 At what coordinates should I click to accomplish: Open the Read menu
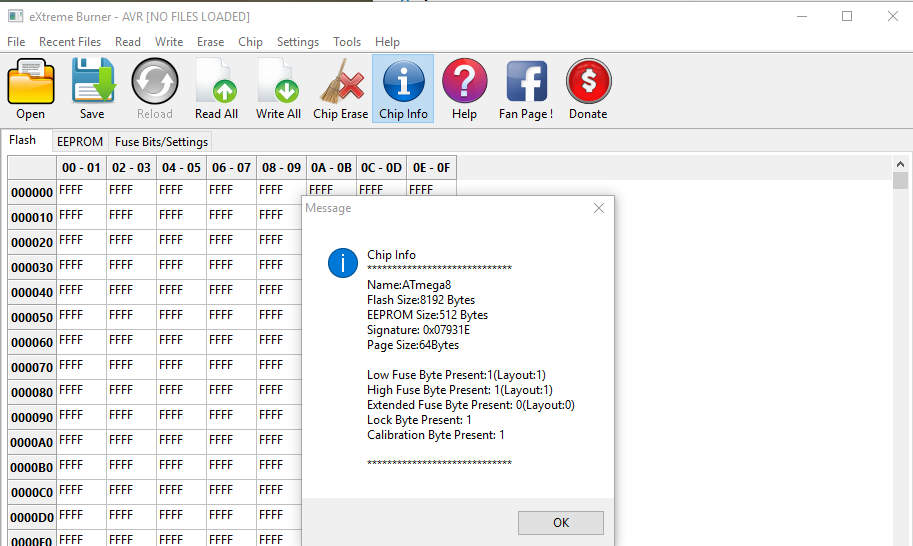coord(128,42)
